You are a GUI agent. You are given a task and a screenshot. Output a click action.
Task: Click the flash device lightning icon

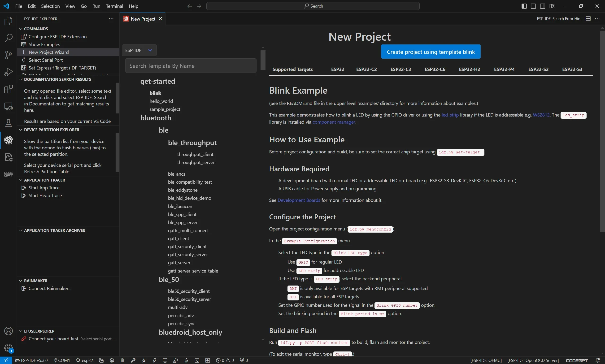[154, 360]
